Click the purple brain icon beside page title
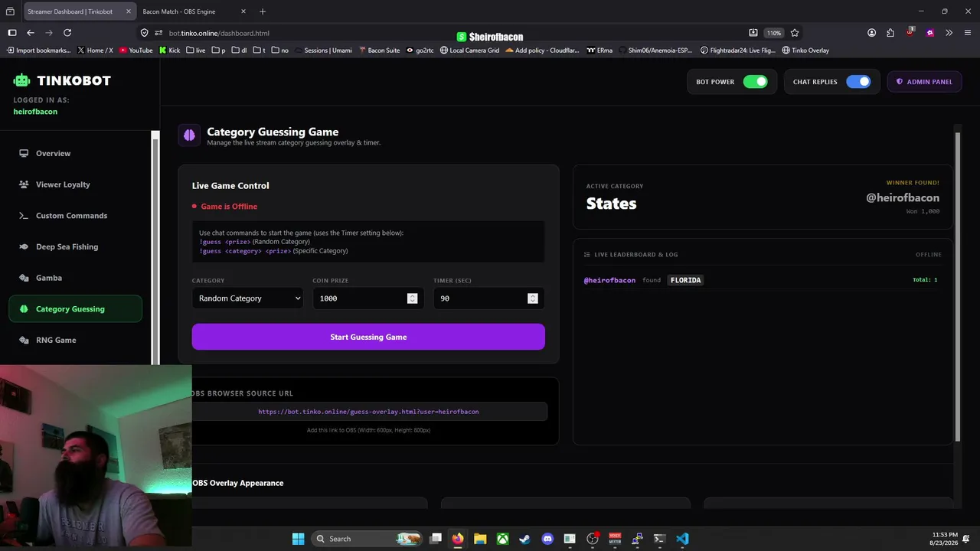This screenshot has height=551, width=980. click(189, 135)
